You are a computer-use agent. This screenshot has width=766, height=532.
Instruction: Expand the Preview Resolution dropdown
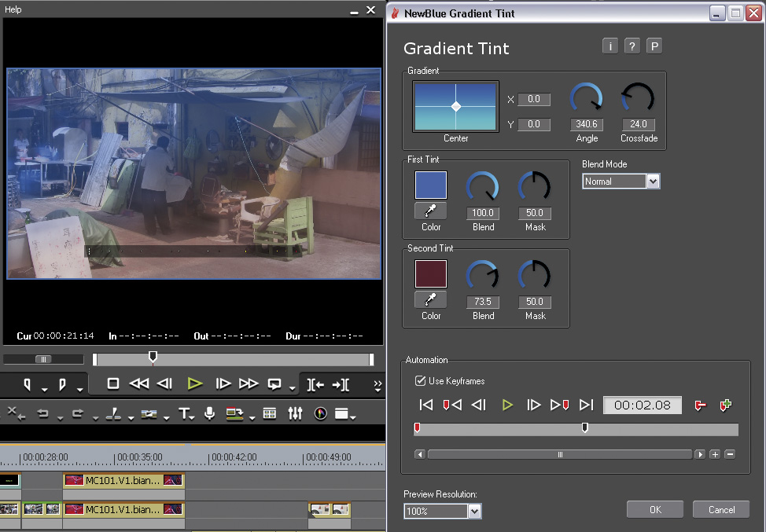(x=474, y=512)
